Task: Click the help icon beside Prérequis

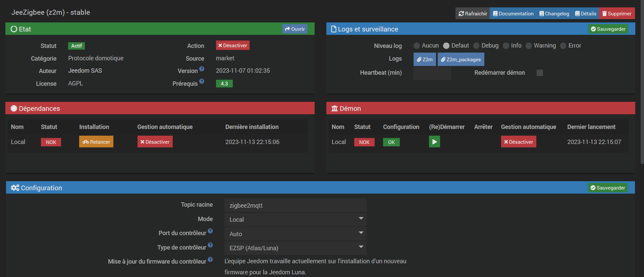Action: click(x=202, y=81)
